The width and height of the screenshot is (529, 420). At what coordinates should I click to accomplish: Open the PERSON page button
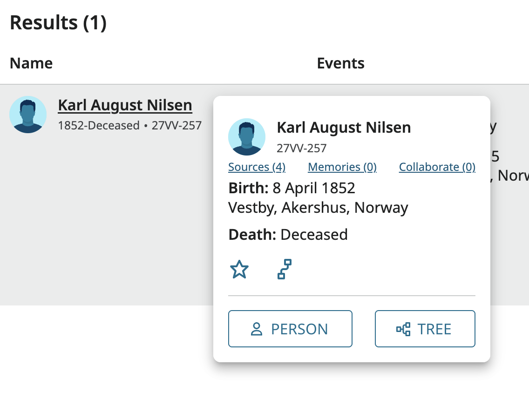290,329
